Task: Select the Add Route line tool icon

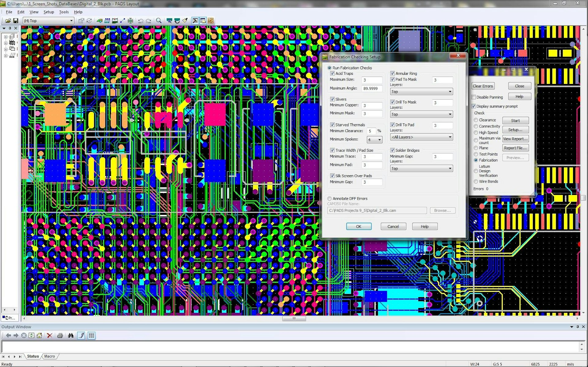Action: (123, 21)
